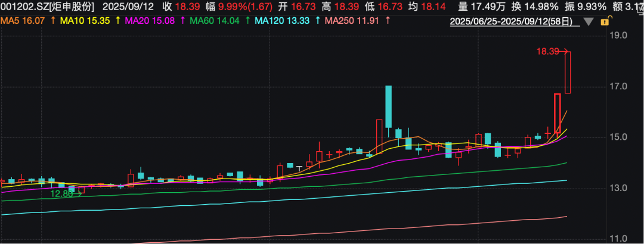The width and height of the screenshot is (644, 244).
Task: Click the 12.80 low price marker
Action: (x=61, y=193)
